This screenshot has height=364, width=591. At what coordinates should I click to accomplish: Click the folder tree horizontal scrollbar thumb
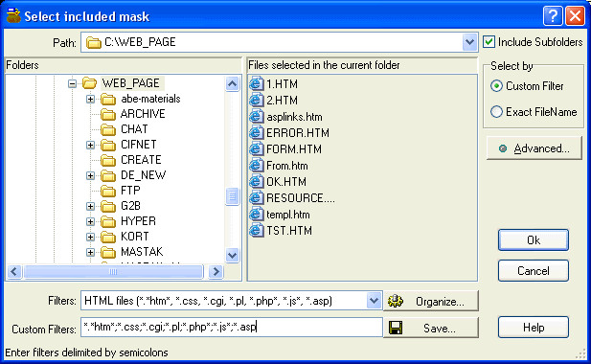pos(113,272)
